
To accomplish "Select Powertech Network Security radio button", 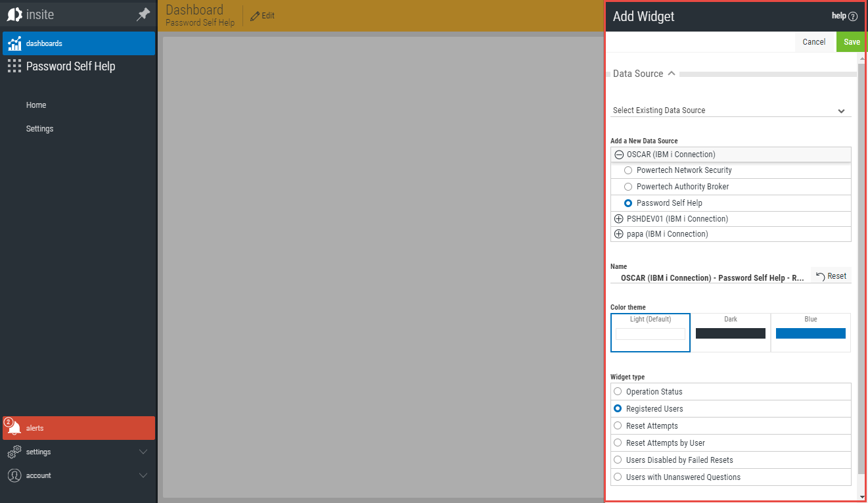I will click(628, 170).
